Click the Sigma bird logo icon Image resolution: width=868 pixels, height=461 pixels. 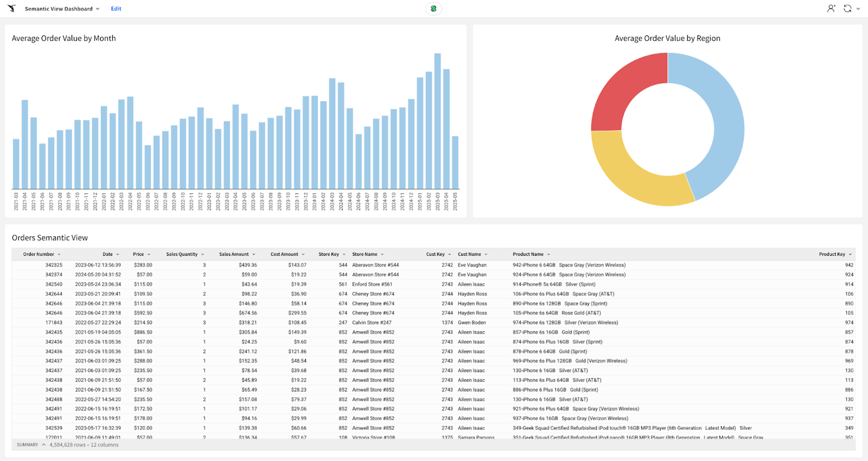[12, 8]
